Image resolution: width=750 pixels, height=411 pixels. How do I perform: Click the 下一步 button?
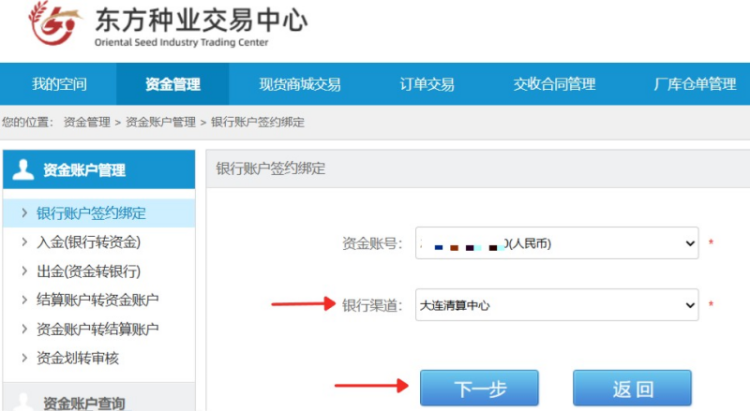point(479,388)
